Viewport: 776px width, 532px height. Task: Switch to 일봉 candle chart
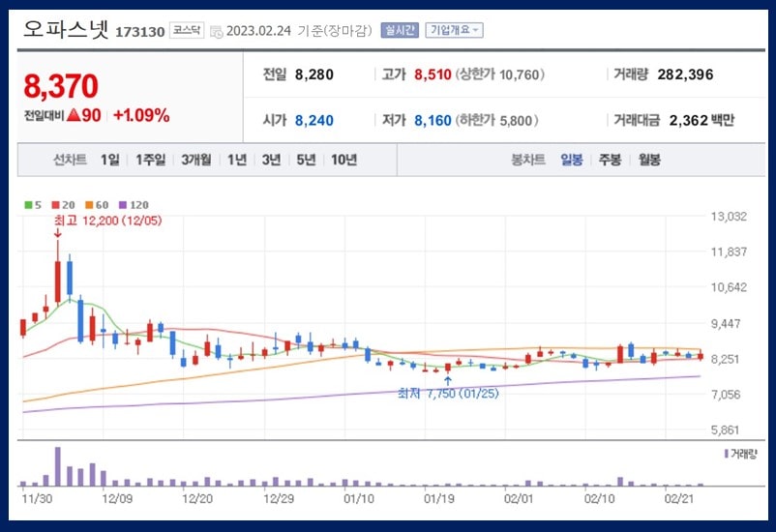click(572, 160)
